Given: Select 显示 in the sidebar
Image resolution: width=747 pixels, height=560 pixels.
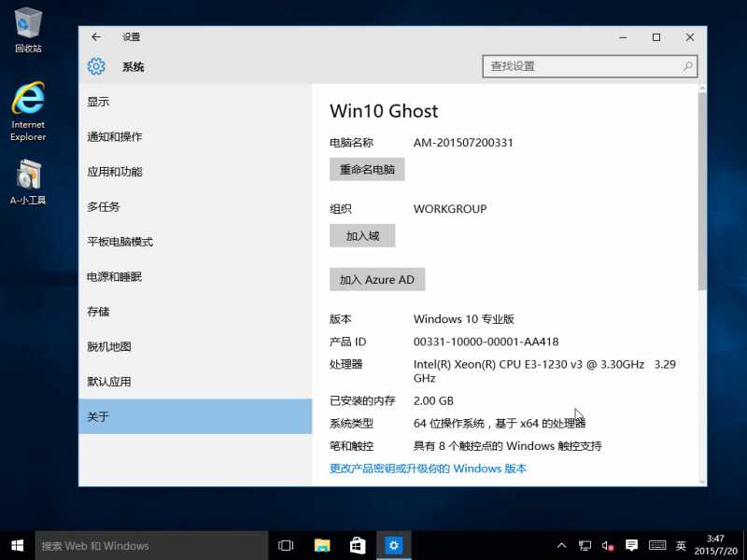Looking at the screenshot, I should [x=195, y=102].
